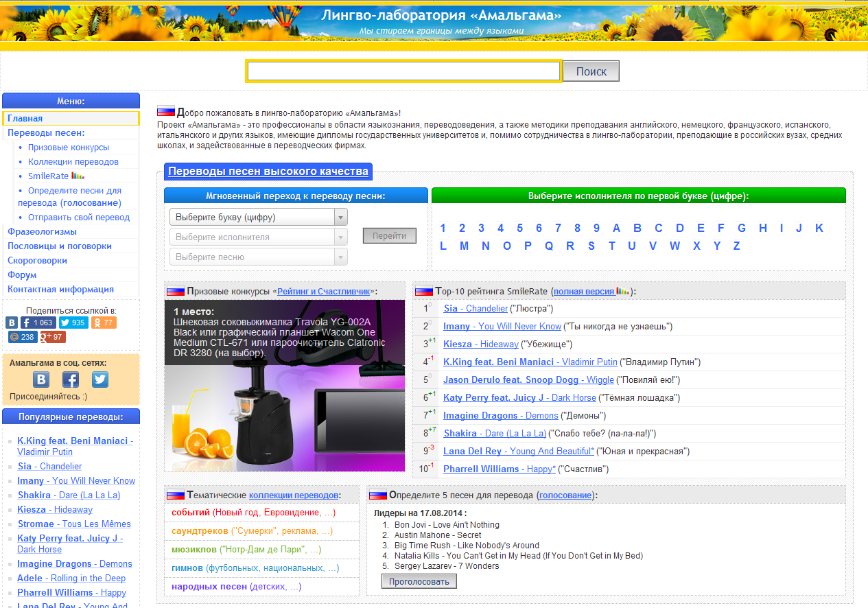Viewport: 868px width, 608px height.
Task: Go to 'Форум' in the left menu
Action: pos(22,275)
